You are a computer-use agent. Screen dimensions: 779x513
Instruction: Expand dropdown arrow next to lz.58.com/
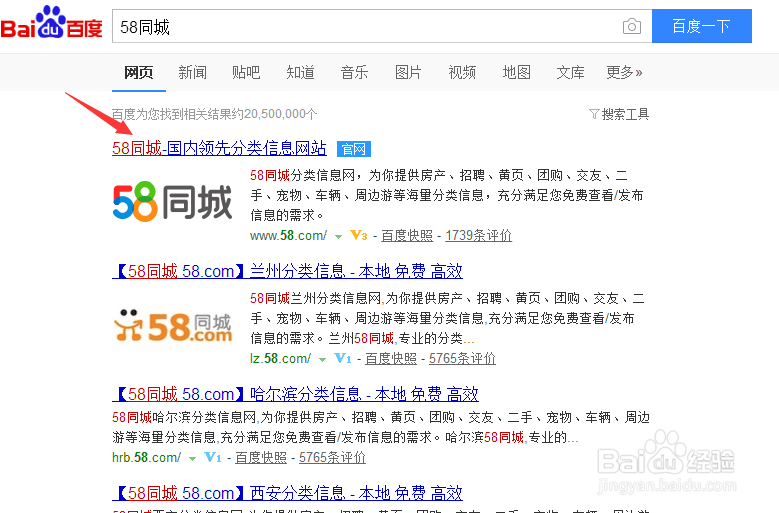click(x=322, y=360)
